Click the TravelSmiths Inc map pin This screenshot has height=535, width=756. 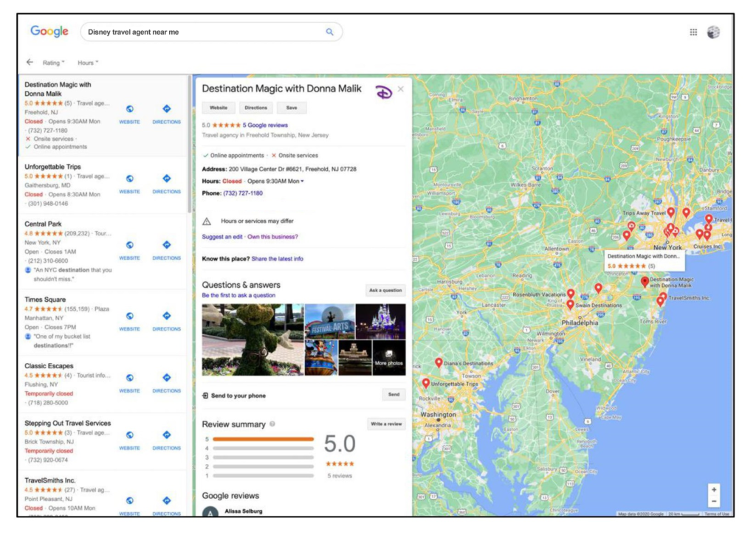(664, 297)
